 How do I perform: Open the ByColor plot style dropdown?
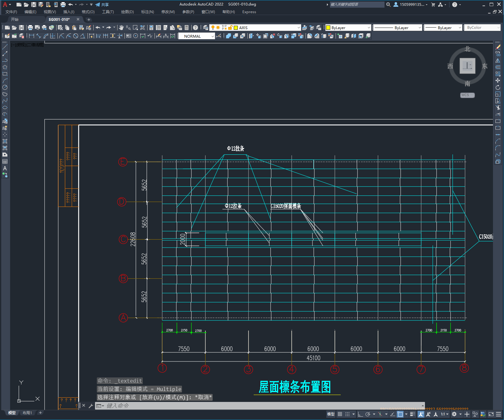tap(498, 28)
